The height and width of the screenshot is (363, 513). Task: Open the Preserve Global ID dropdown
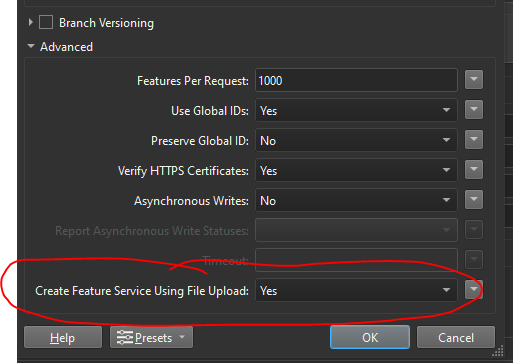[x=356, y=140]
